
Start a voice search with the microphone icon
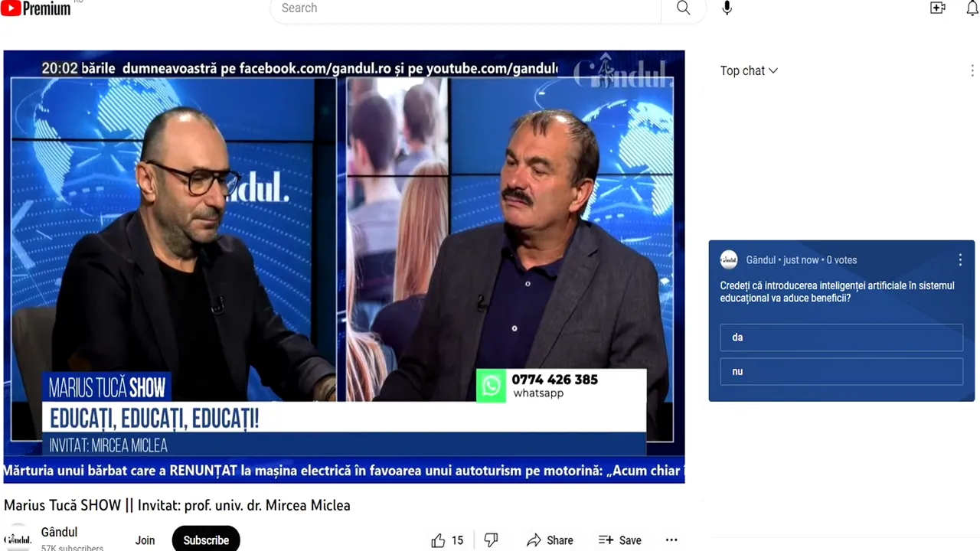[726, 8]
